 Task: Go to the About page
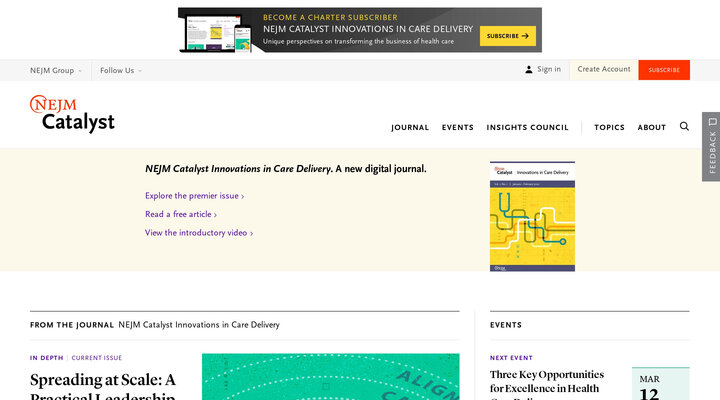(652, 128)
